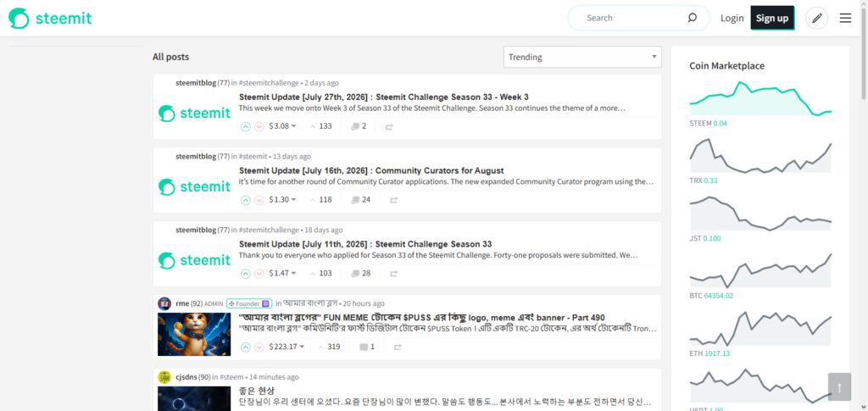
Task: Click the TRX price chart
Action: (760, 156)
